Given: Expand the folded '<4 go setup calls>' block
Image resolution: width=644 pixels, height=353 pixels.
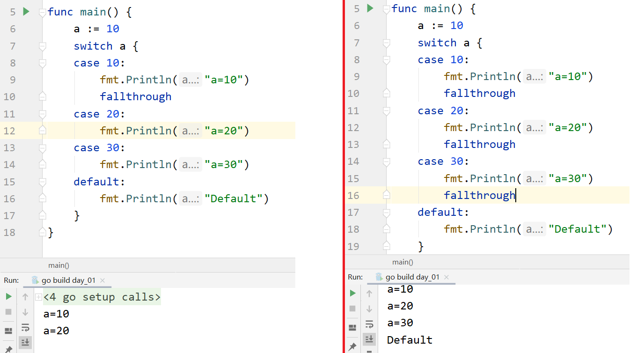Looking at the screenshot, I should point(38,297).
